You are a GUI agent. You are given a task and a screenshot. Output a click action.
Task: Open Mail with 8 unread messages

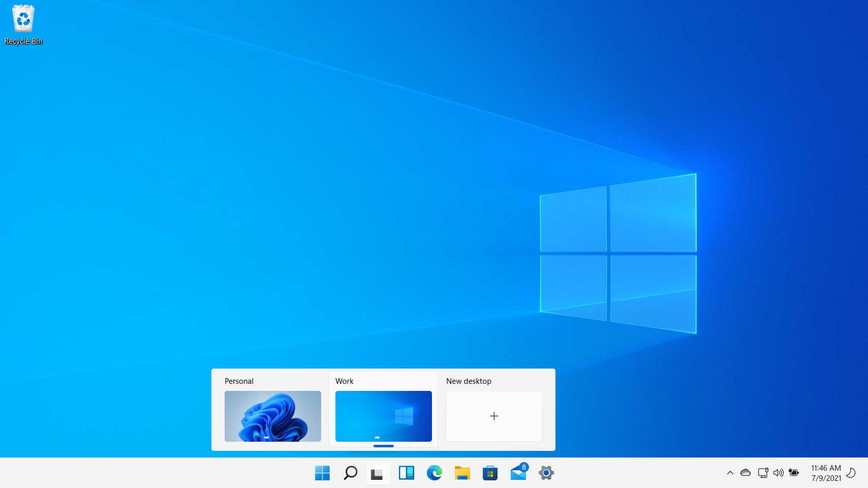(518, 473)
